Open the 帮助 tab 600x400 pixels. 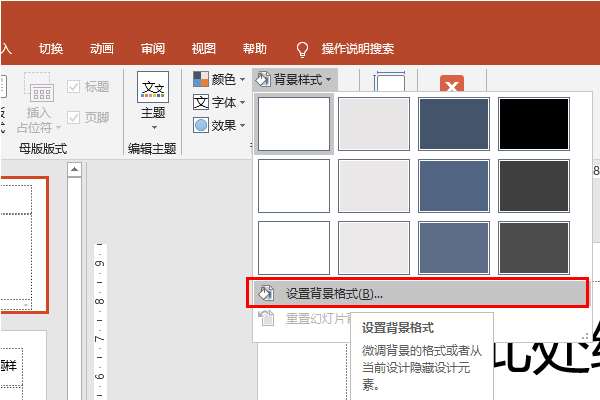coord(254,49)
